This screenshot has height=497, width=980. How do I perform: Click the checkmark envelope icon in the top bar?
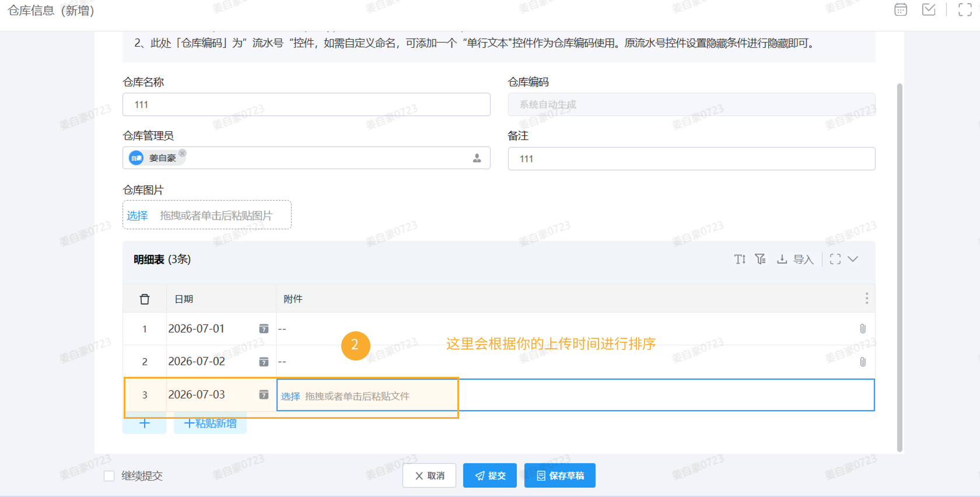tap(929, 10)
